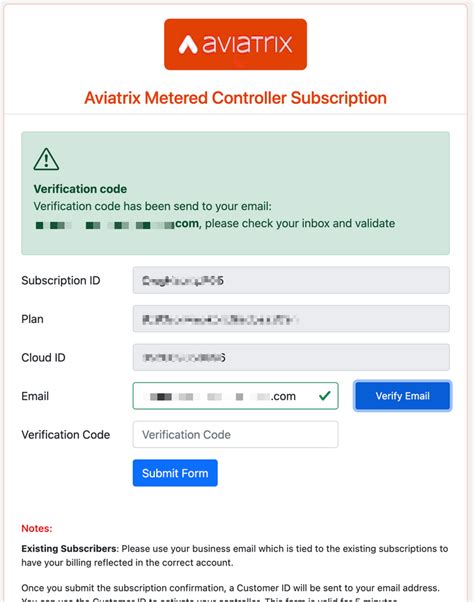Click the Aviatrix Metered Controller Subscription heading
This screenshot has width=474, height=602.
coord(235,98)
